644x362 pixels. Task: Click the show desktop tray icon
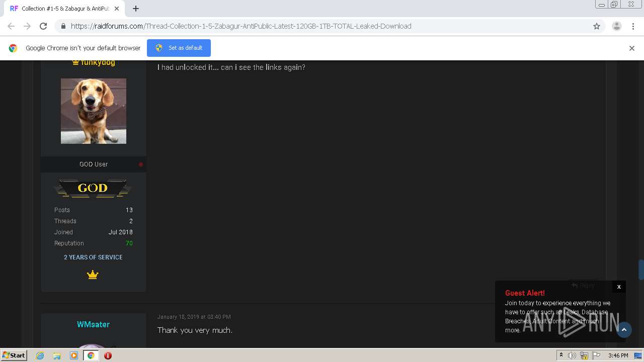pyautogui.click(x=638, y=355)
